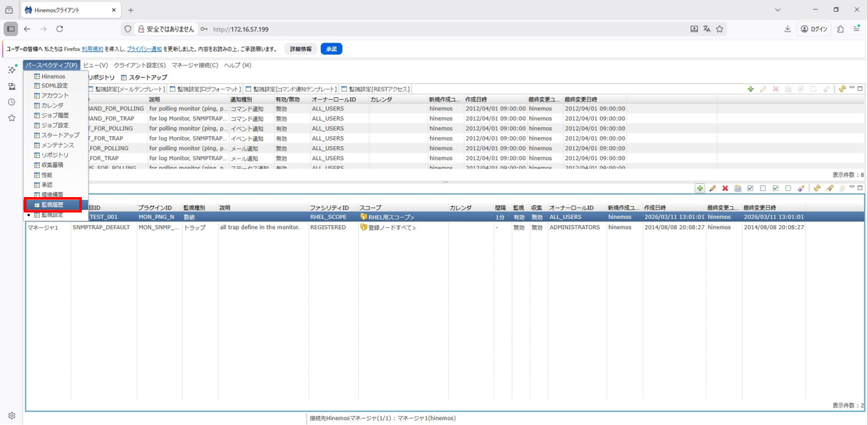This screenshot has height=425, width=868.
Task: Click the green checked box enable-collection icon
Action: (776, 188)
